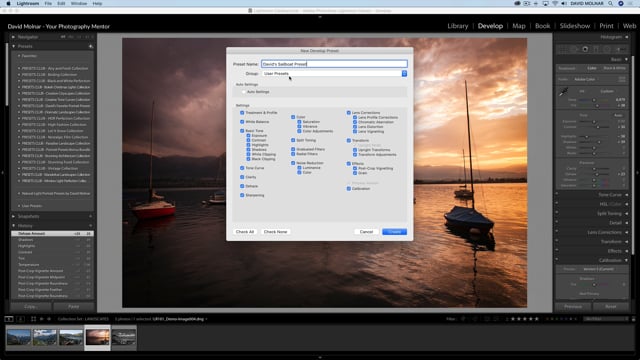Image resolution: width=640 pixels, height=360 pixels.
Task: Click the Previous button in right panel
Action: coord(573,307)
